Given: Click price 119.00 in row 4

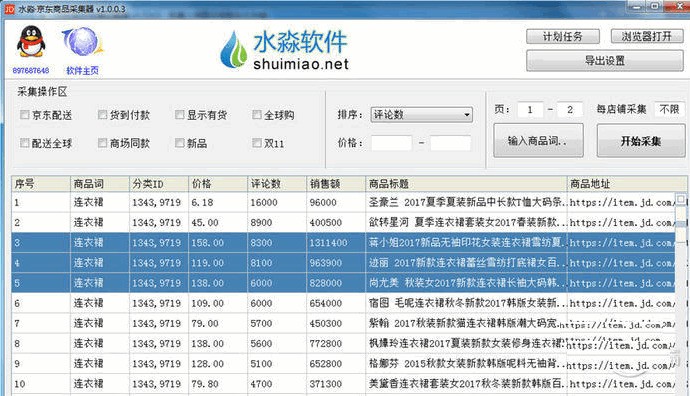Looking at the screenshot, I should tap(207, 263).
